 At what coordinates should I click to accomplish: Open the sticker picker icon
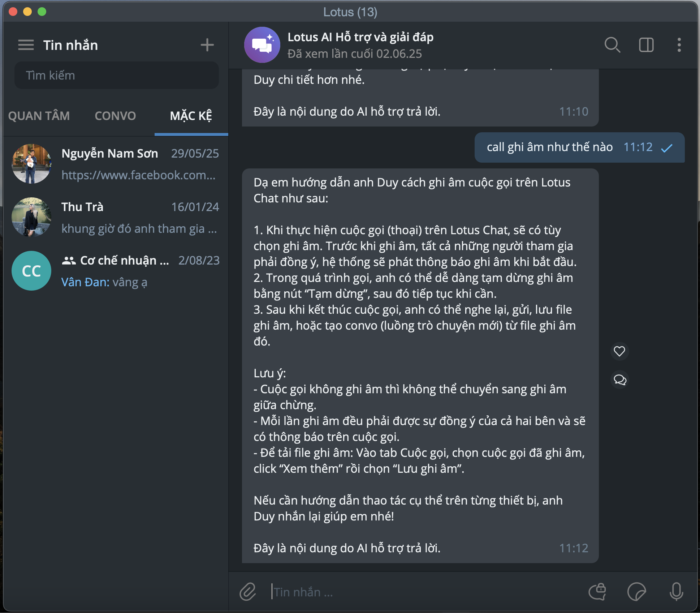pyautogui.click(x=636, y=592)
